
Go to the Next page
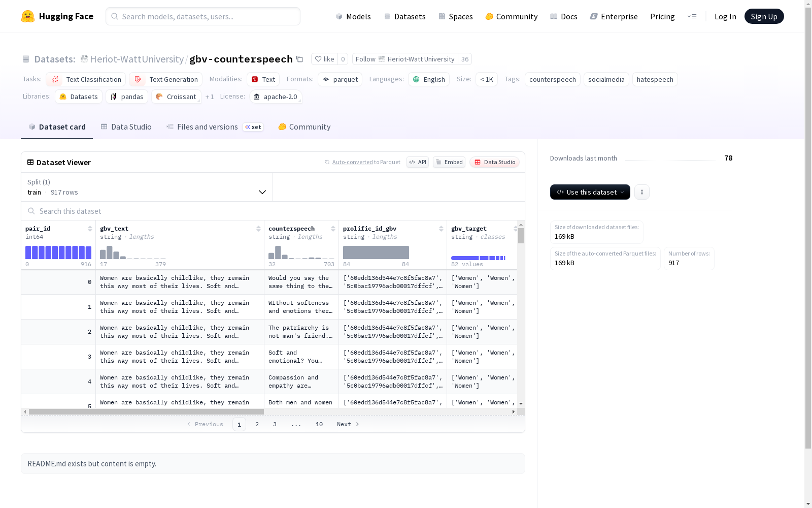[348, 424]
